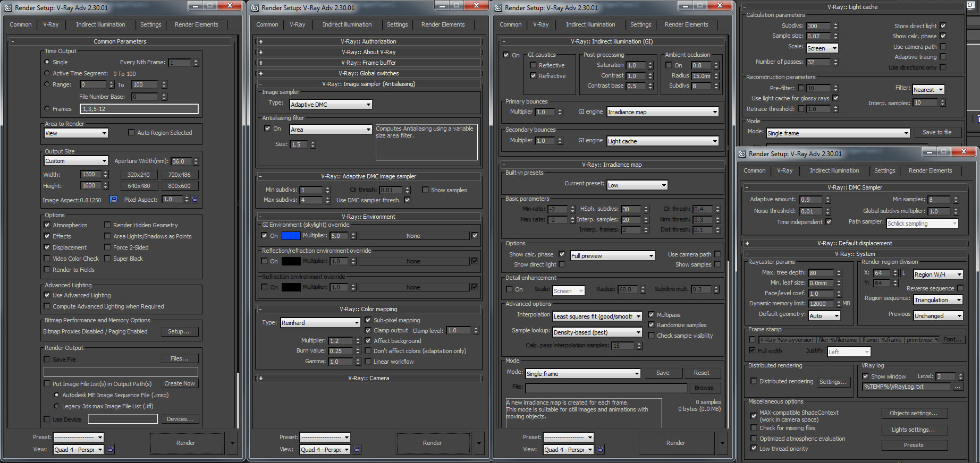Toggle the L lock in Render region division
980x463 pixels.
[903, 273]
